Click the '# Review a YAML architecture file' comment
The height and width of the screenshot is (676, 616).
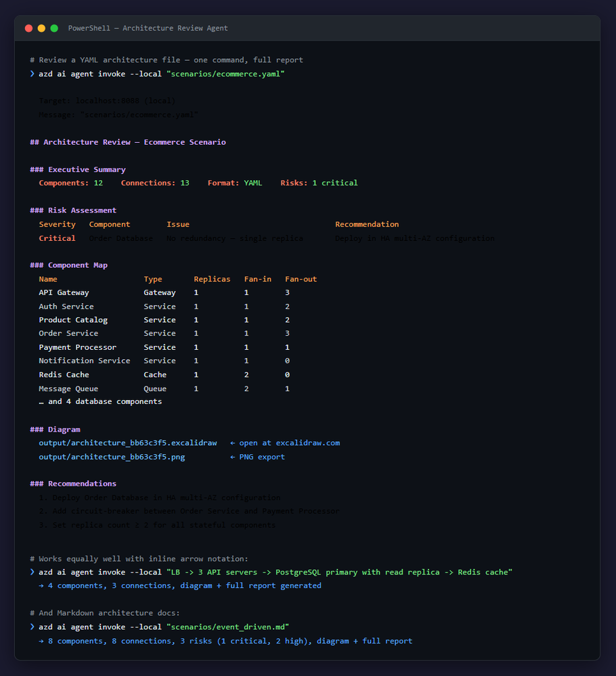(x=167, y=60)
